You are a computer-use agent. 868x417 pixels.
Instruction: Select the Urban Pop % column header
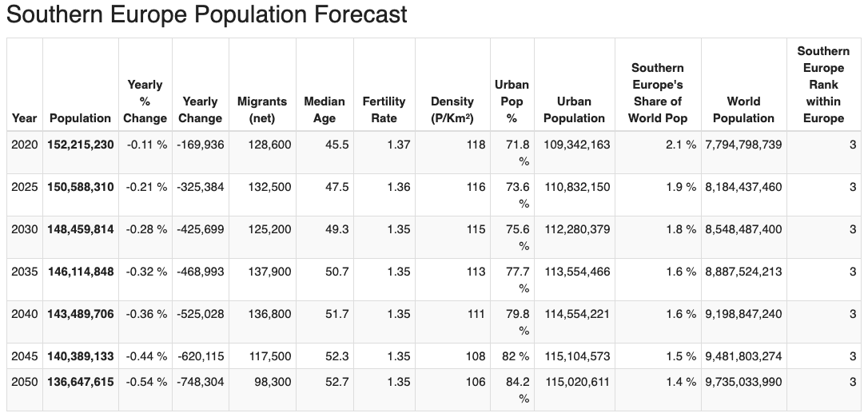tap(512, 101)
